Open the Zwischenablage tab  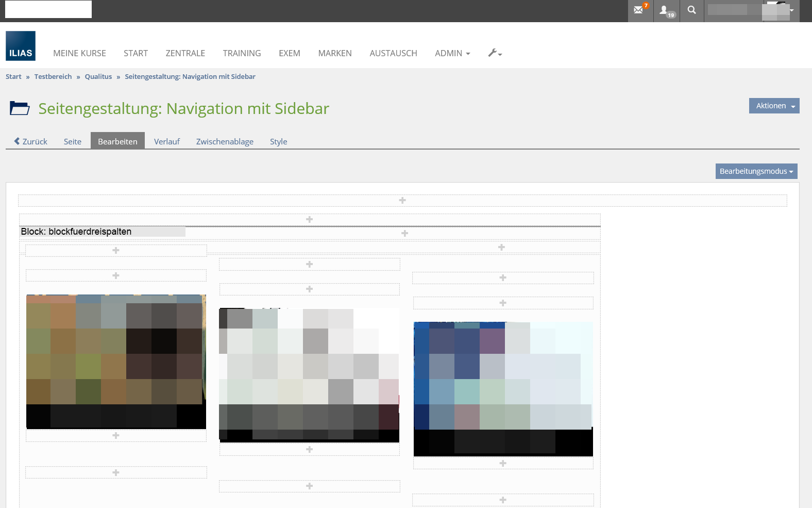tap(225, 141)
